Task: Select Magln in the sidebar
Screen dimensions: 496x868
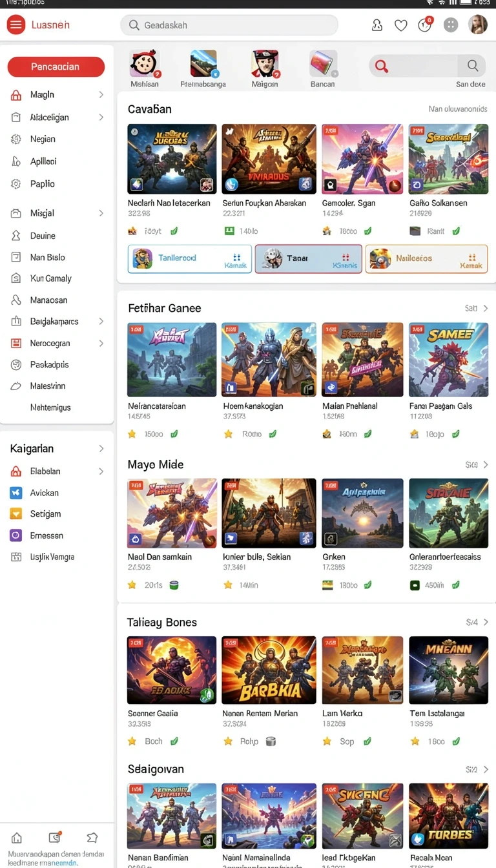Action: click(x=42, y=95)
